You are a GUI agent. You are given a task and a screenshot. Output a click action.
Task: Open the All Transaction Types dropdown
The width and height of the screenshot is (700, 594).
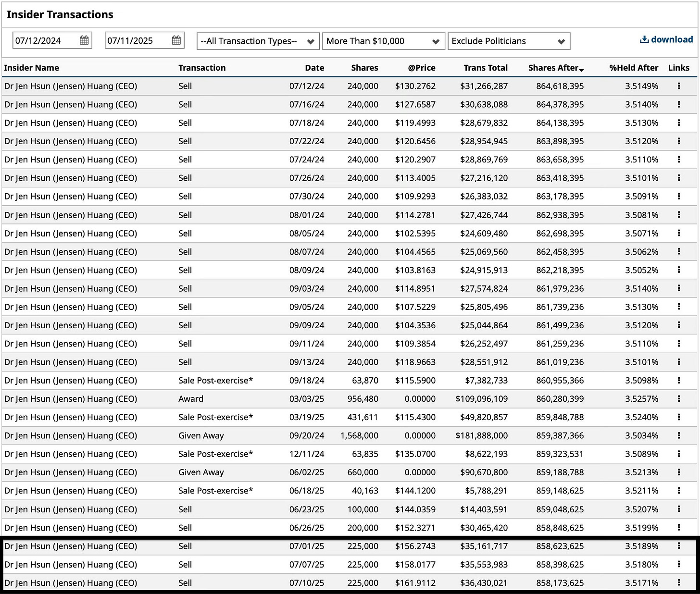[258, 41]
